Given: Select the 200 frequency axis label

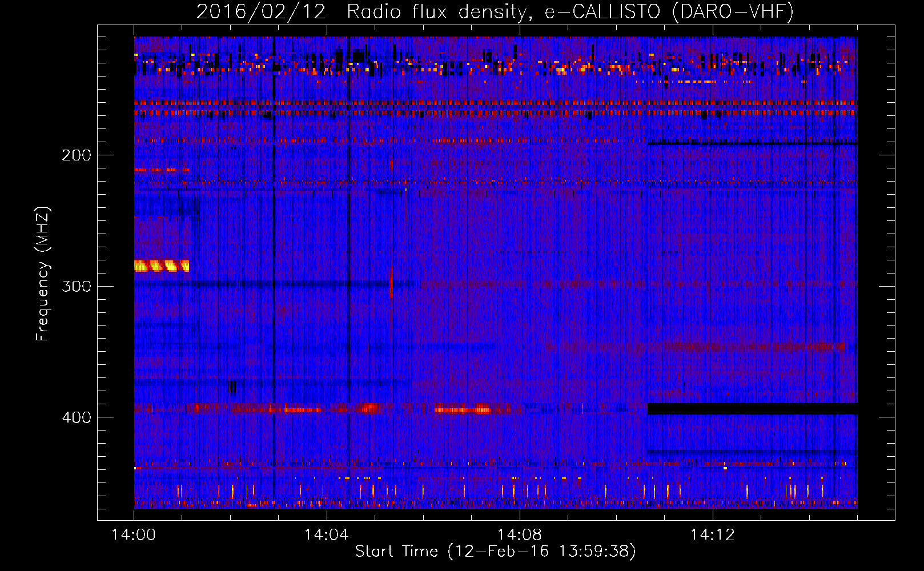Looking at the screenshot, I should click(x=77, y=155).
